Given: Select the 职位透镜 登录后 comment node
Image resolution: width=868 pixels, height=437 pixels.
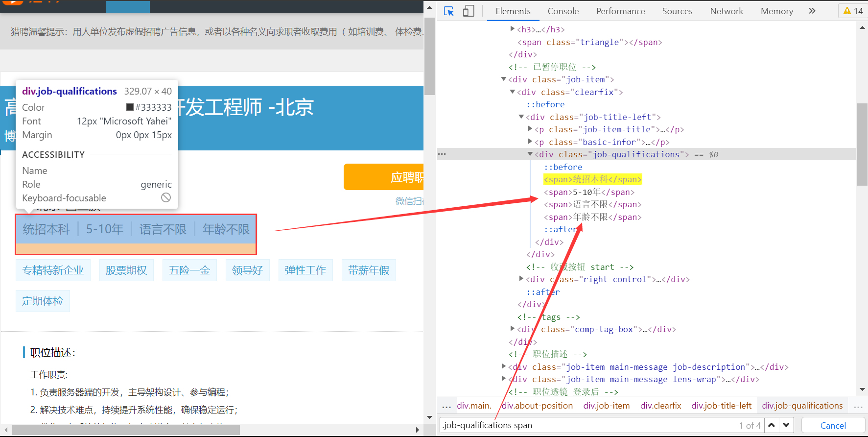Looking at the screenshot, I should (563, 392).
